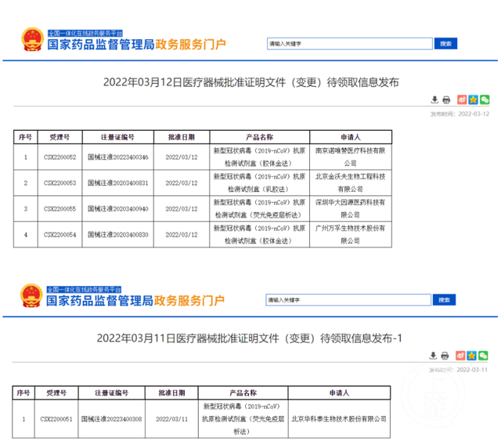Image resolution: width=501 pixels, height=448 pixels.
Task: Click print icon under March 11 title
Action: point(446,355)
